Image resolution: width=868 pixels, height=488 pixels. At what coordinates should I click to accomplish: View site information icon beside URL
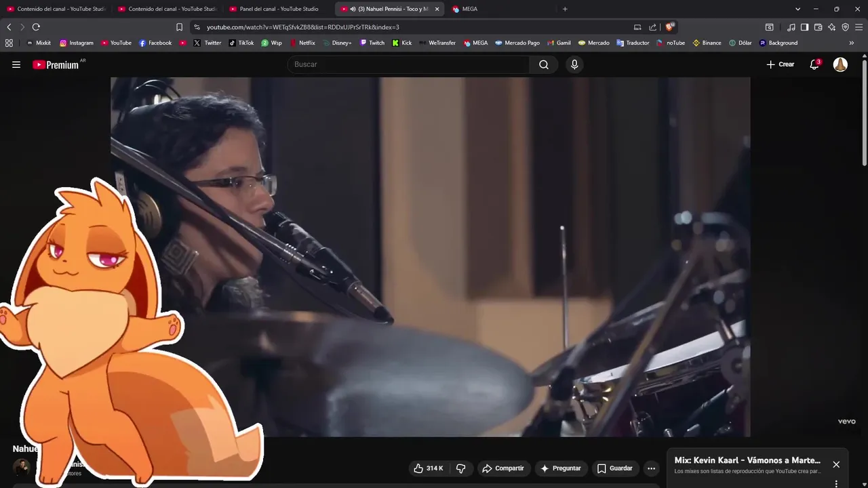coord(197,27)
